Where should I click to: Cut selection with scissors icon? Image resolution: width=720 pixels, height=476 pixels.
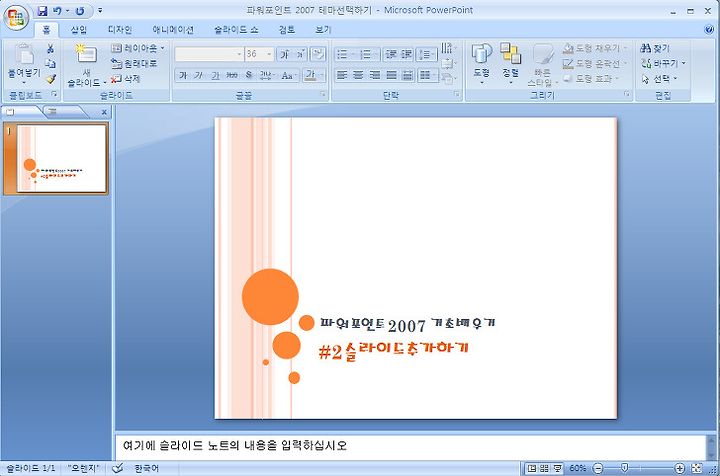pos(50,48)
